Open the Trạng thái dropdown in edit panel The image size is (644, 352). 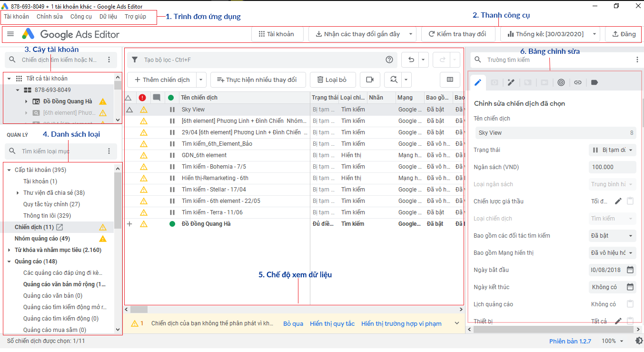pos(612,150)
